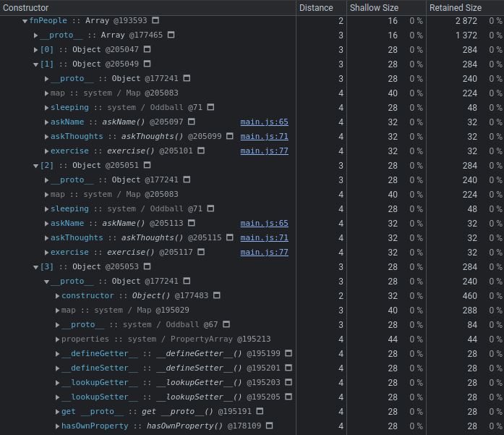Image resolution: width=504 pixels, height=435 pixels.
Task: Expand __proto__ Array @177465 node
Action: (x=35, y=35)
